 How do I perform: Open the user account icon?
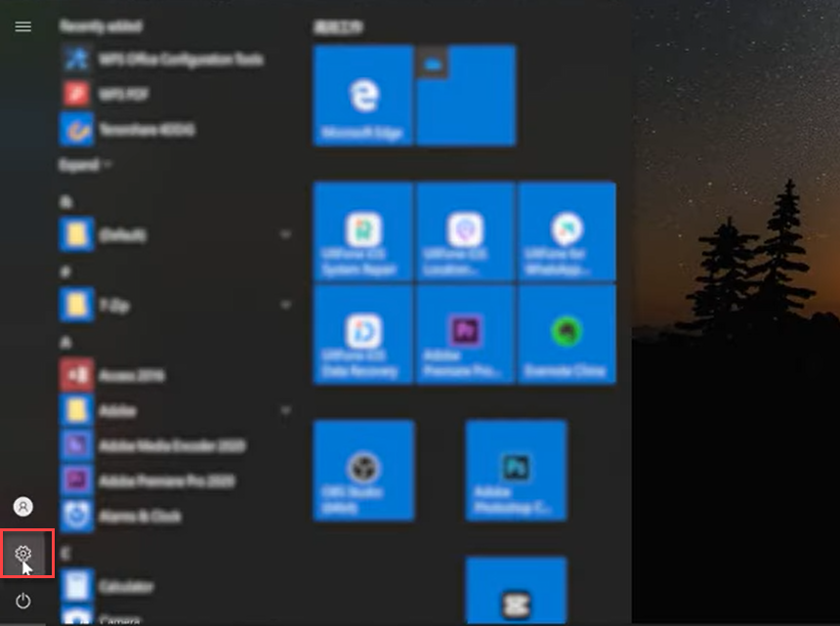tap(23, 507)
